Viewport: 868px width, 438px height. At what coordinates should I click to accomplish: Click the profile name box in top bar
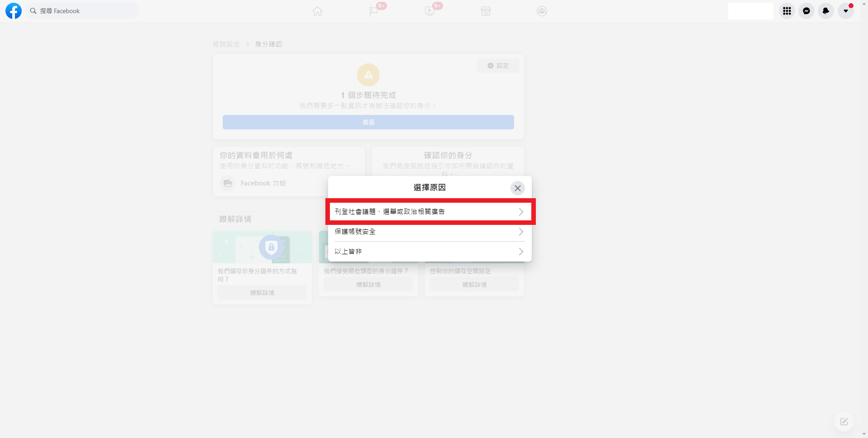click(x=751, y=11)
